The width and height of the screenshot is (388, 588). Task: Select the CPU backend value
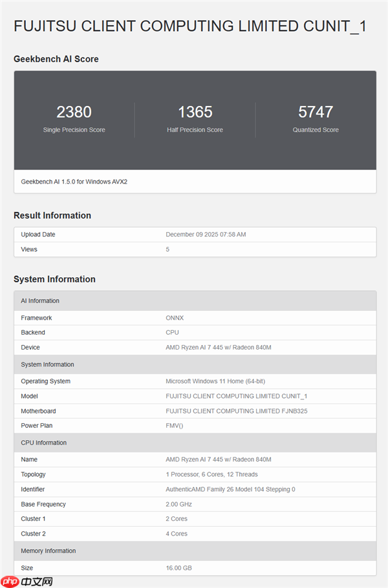[172, 333]
